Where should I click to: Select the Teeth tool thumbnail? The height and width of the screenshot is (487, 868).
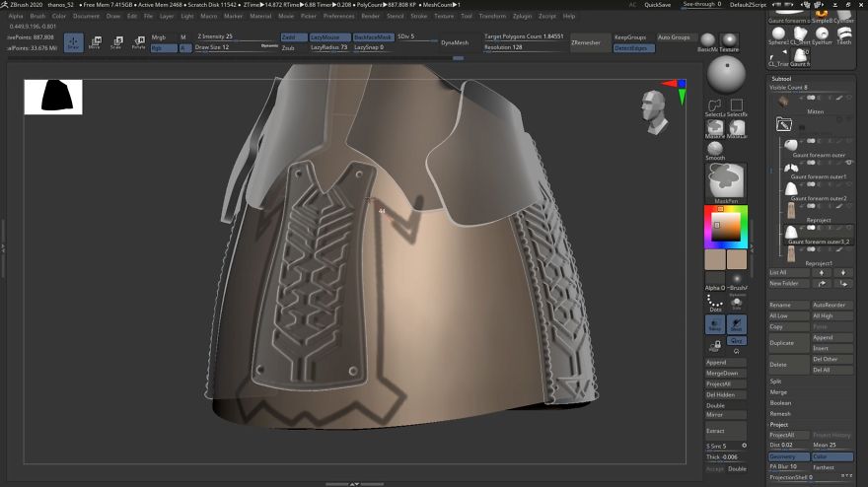843,35
